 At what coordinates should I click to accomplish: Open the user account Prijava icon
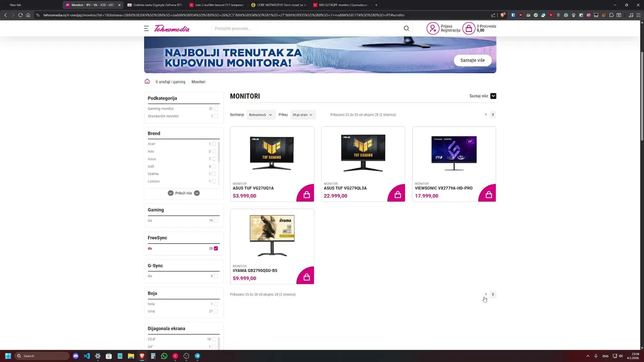click(433, 29)
